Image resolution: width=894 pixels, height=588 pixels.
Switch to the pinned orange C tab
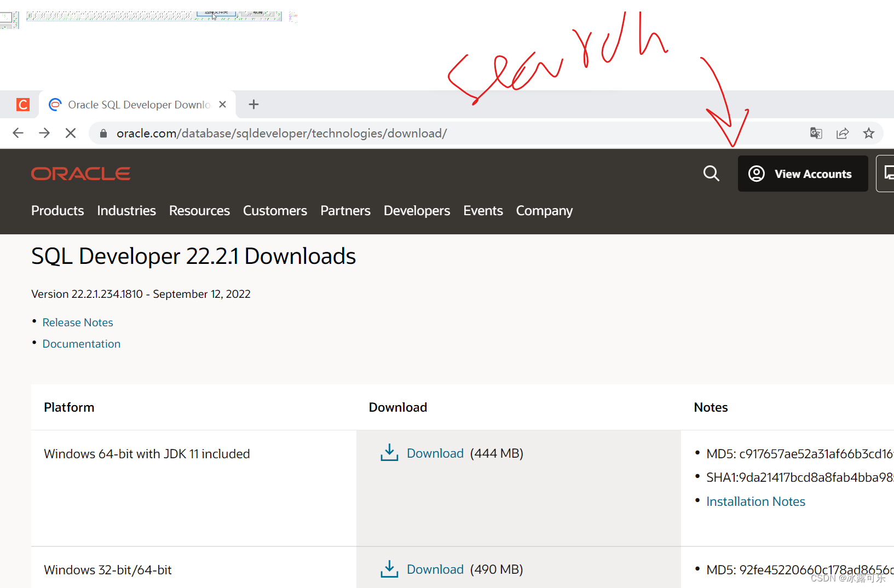[x=23, y=104]
